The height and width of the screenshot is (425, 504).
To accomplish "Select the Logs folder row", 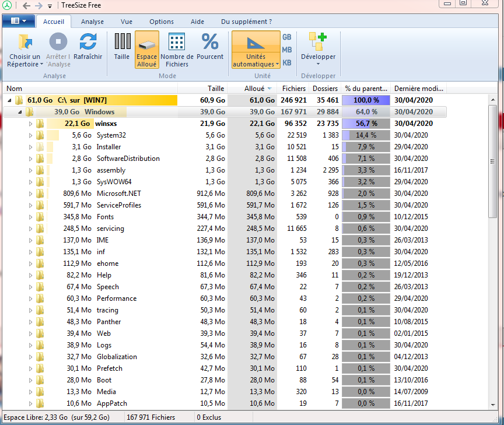I will (225, 345).
